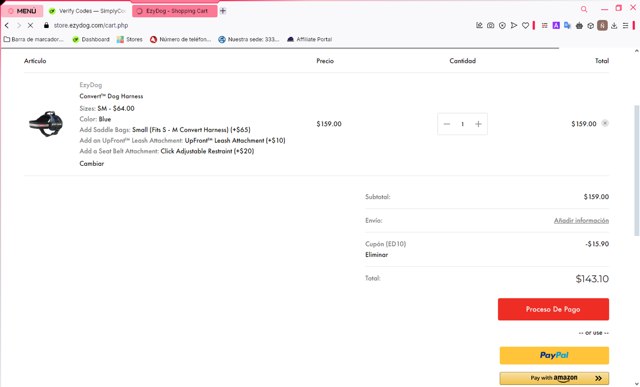640x387 pixels.
Task: Open the Convert Dog Harness product link
Action: click(x=111, y=96)
